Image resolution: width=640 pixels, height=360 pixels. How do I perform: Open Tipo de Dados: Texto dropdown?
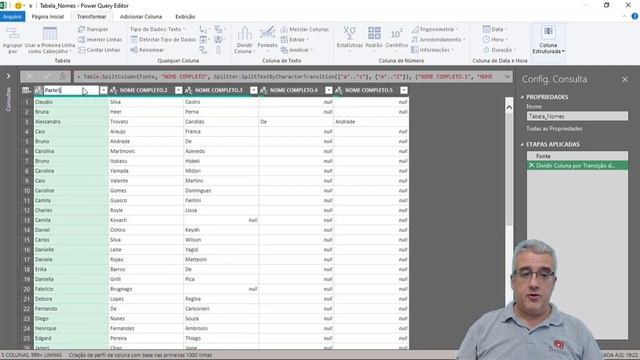point(158,29)
